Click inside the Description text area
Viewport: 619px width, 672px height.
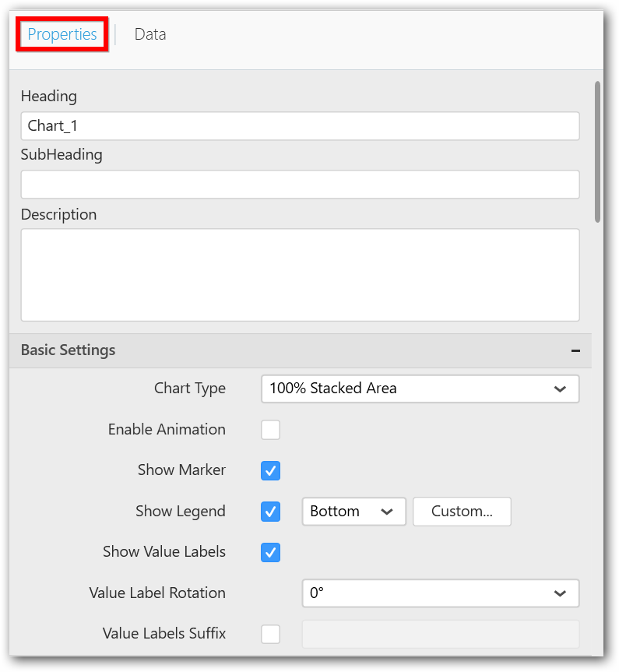point(300,274)
